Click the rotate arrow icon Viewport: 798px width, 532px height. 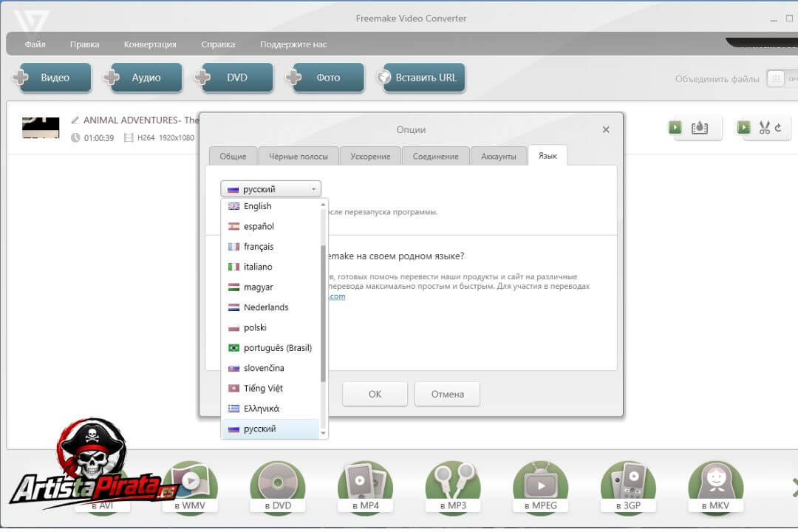(778, 127)
